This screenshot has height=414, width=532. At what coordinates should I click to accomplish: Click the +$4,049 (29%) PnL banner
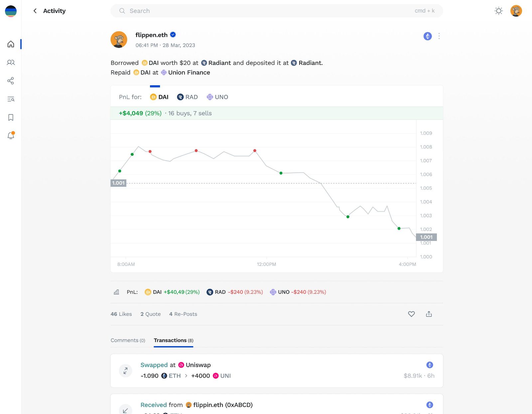(277, 113)
